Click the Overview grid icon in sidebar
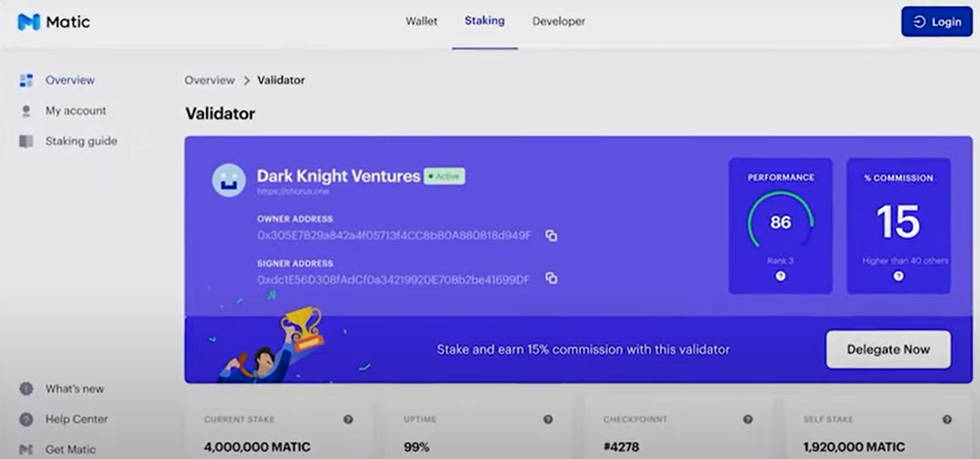The height and width of the screenshot is (459, 980). coord(26,80)
